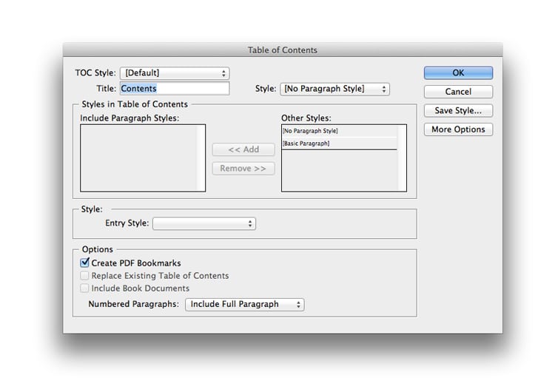555x392 pixels.
Task: Click the << Add button
Action: click(243, 149)
